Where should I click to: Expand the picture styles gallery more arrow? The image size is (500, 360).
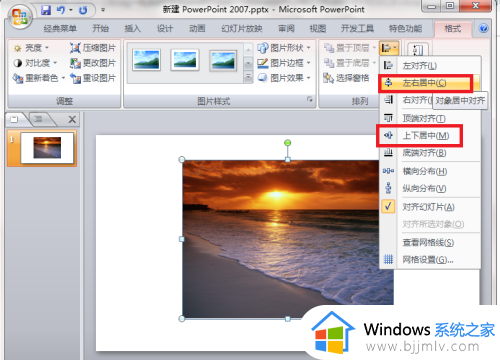pyautogui.click(x=248, y=77)
